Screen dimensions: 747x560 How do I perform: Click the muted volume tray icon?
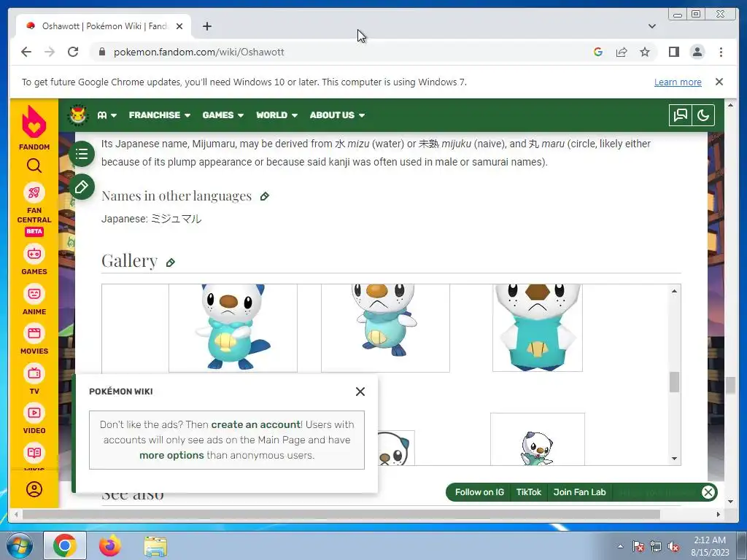[673, 547]
